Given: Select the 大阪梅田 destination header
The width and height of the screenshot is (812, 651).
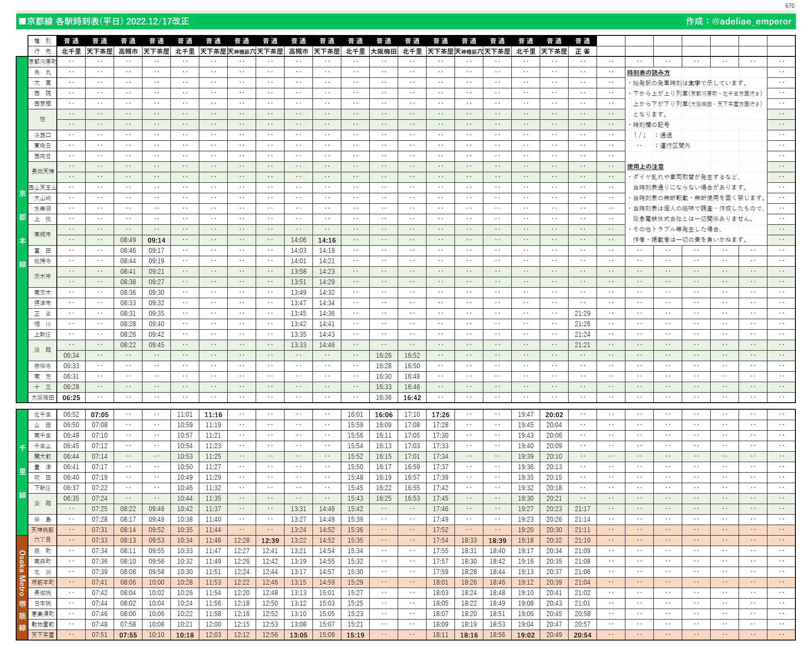Looking at the screenshot, I should (384, 51).
